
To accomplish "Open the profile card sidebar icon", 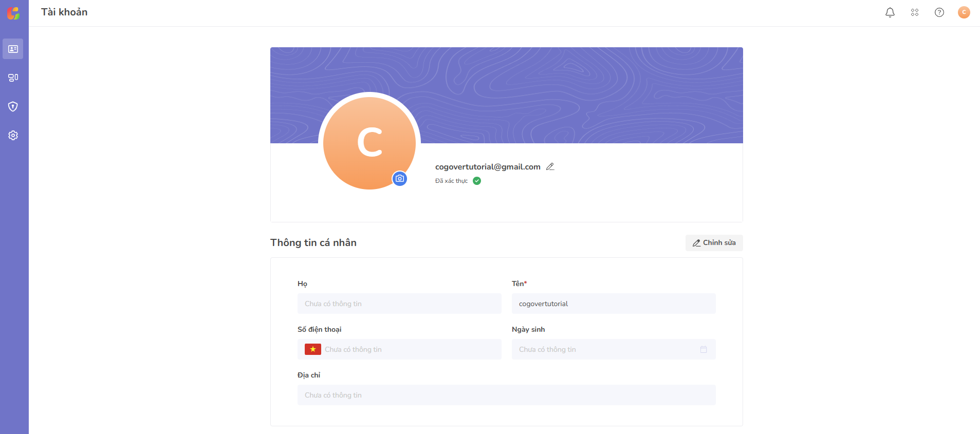I will tap(13, 49).
